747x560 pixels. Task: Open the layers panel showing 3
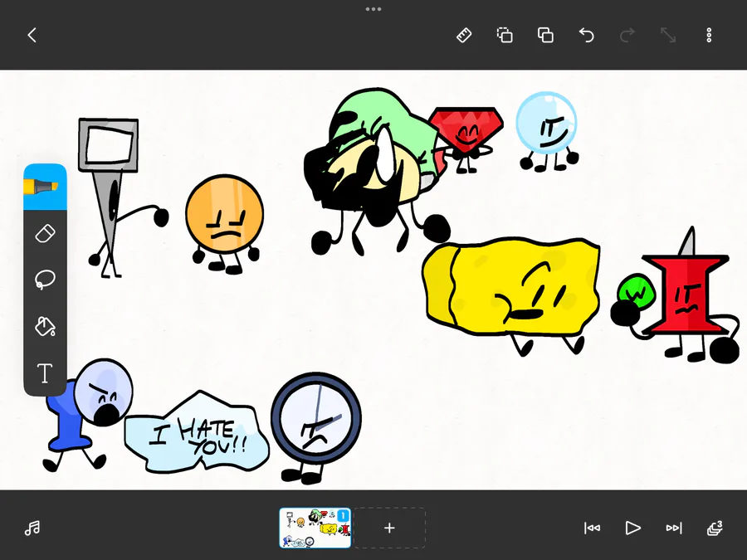click(x=715, y=528)
